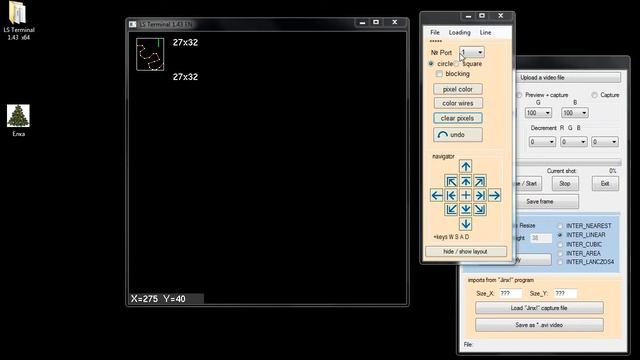Click the far up arrow in navigator
This screenshot has height=360, width=640.
pyautogui.click(x=465, y=166)
